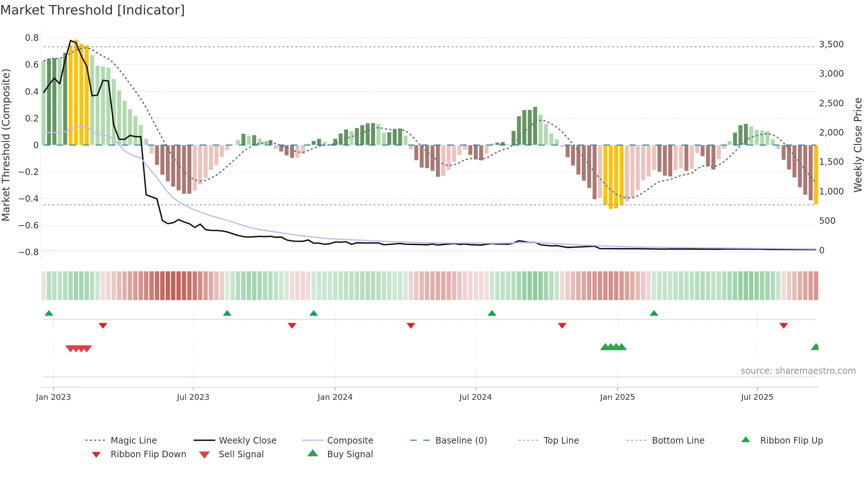Click the source: sharemaestro.com credit text
This screenshot has height=488, width=868.
coord(798,371)
